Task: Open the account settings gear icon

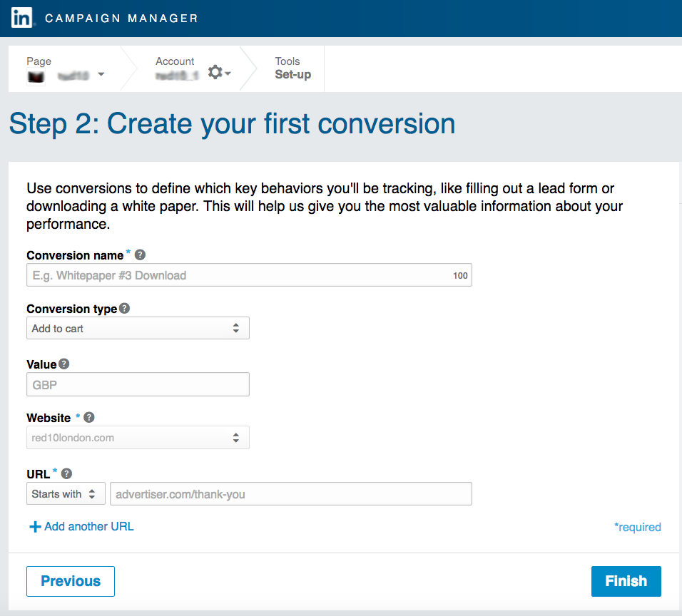Action: point(215,73)
